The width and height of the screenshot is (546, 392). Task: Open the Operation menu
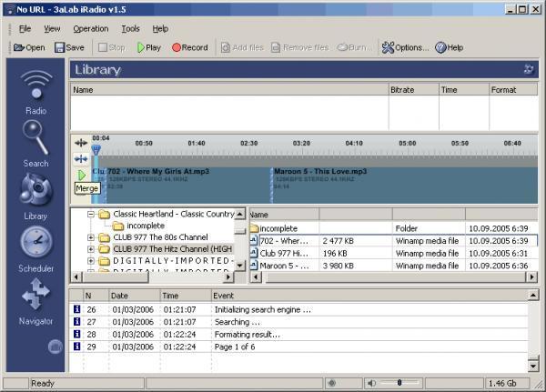click(90, 28)
